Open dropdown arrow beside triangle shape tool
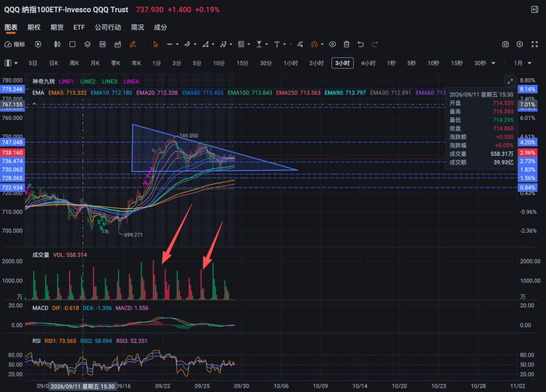The width and height of the screenshot is (546, 392). point(213,44)
